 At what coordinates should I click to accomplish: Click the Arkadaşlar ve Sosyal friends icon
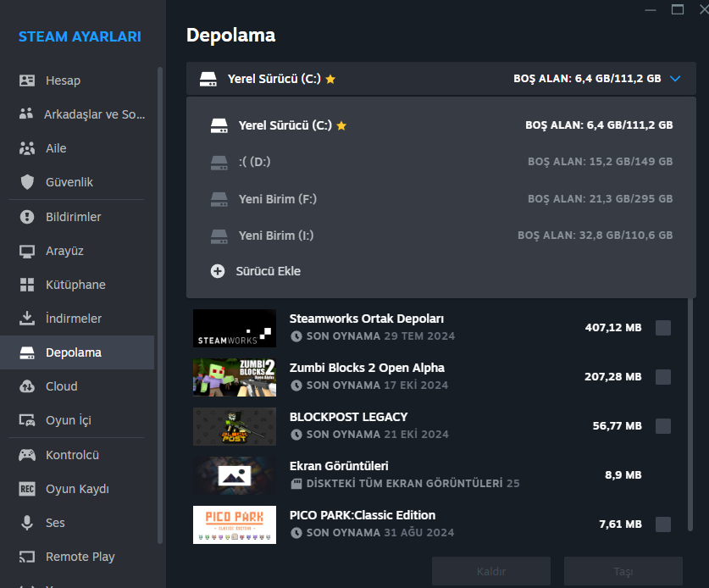pyautogui.click(x=26, y=114)
